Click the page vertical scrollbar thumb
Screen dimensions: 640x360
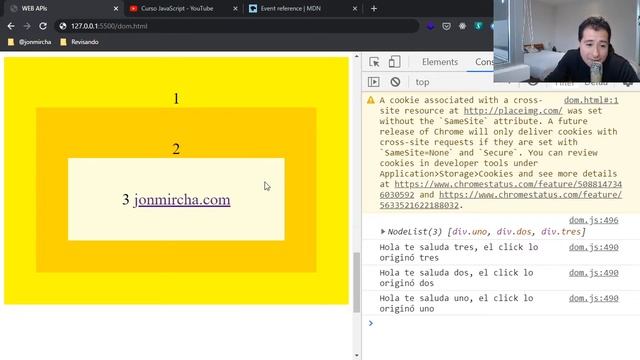(x=356, y=282)
